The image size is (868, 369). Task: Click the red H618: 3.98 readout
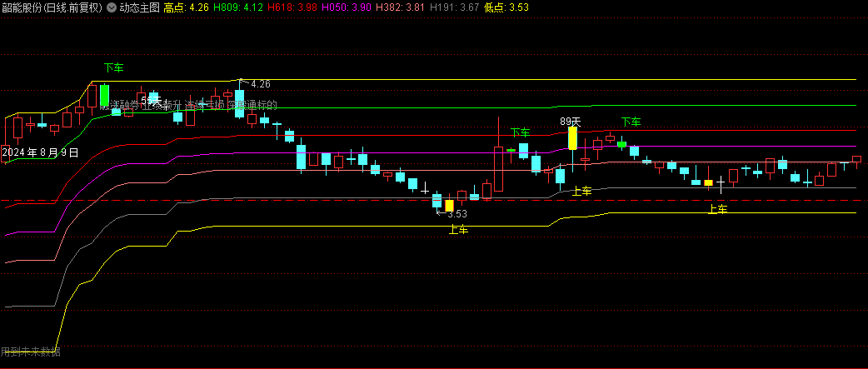pos(292,7)
